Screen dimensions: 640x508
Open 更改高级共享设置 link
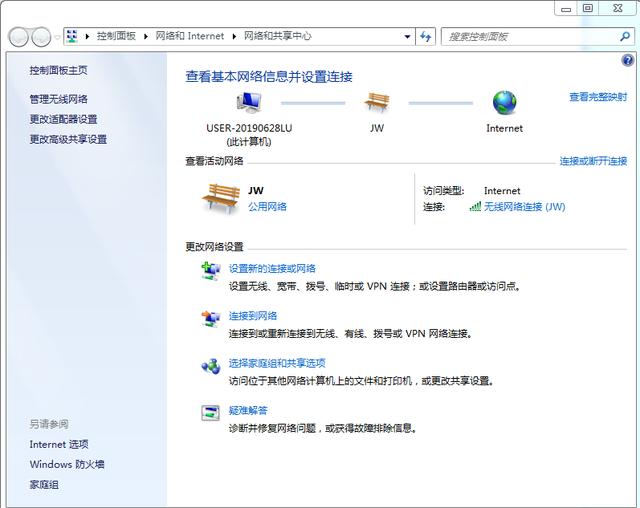coord(68,139)
